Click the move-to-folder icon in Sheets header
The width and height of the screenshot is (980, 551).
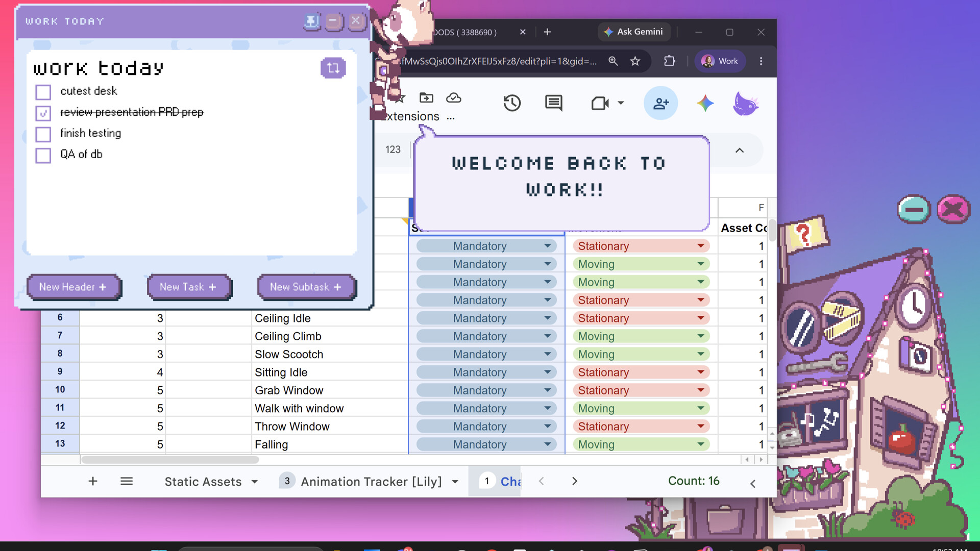point(426,97)
